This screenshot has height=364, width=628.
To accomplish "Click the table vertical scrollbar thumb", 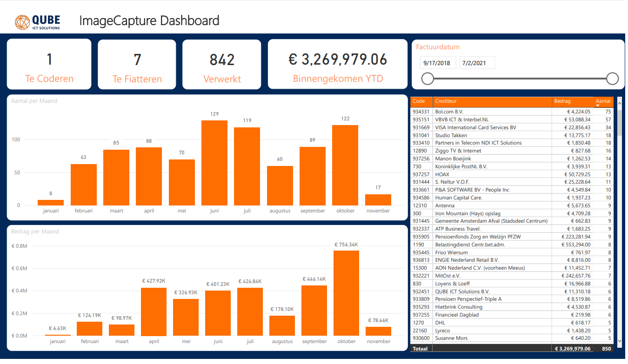I will pyautogui.click(x=619, y=122).
